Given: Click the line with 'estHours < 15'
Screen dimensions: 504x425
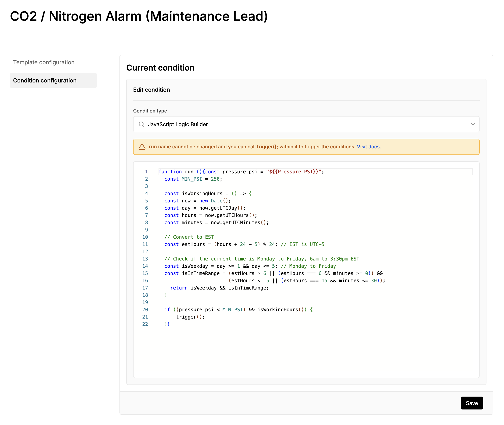Looking at the screenshot, I should 307,280.
